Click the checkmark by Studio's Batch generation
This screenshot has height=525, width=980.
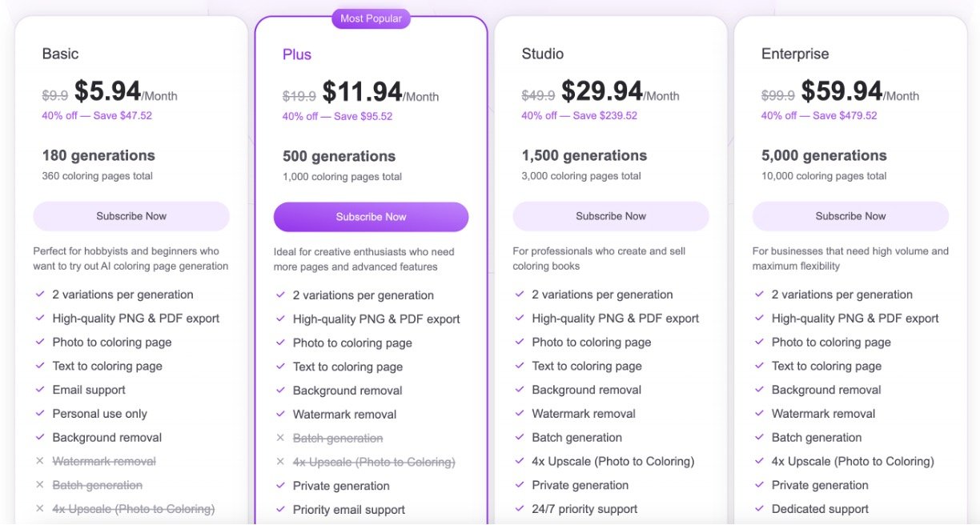(520, 438)
